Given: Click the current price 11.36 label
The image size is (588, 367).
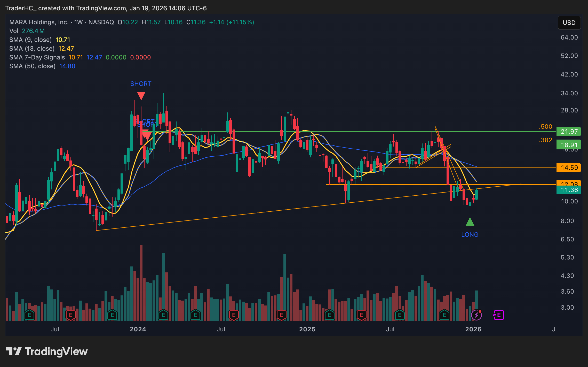Looking at the screenshot, I should [x=569, y=190].
